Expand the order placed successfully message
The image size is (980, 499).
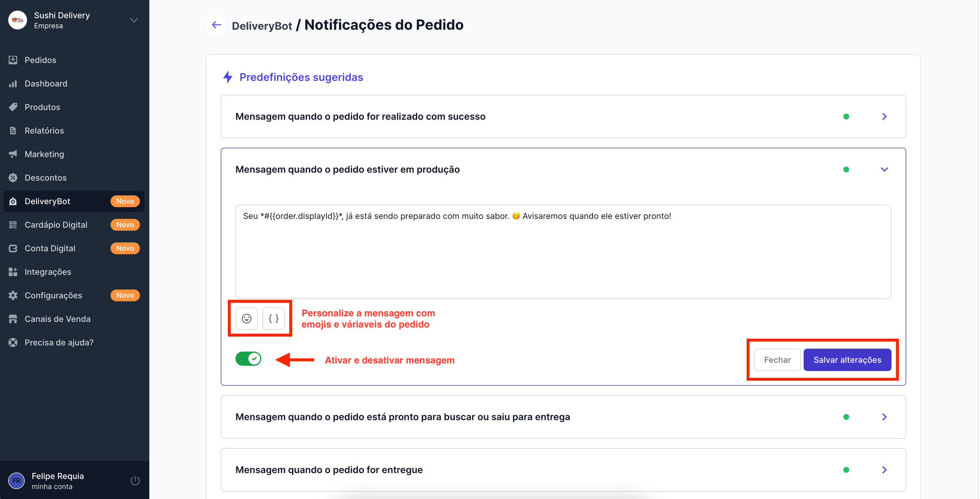(x=884, y=117)
